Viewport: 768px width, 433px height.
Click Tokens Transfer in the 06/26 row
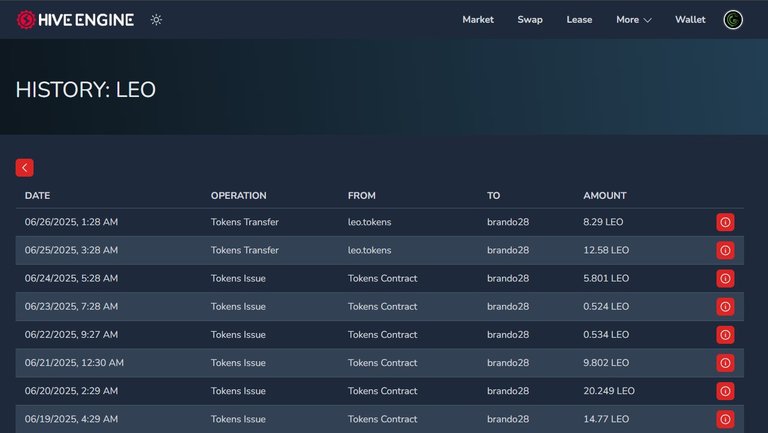[x=244, y=222]
